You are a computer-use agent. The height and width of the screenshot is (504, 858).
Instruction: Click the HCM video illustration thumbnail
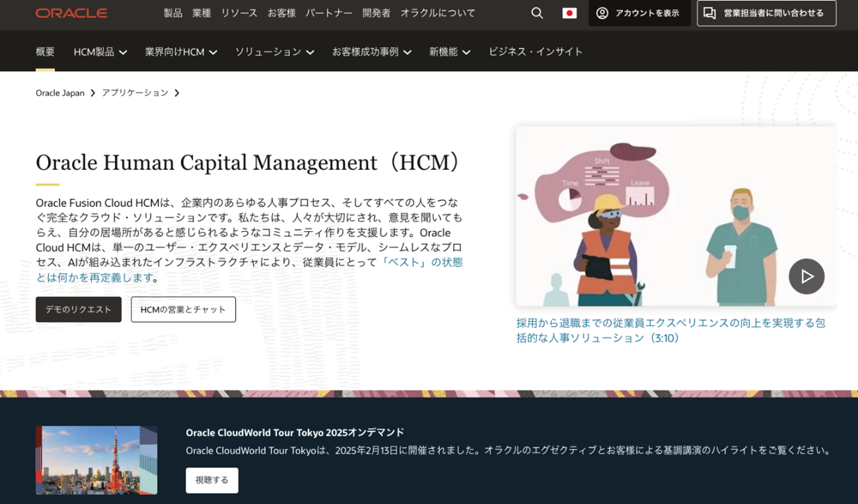click(x=676, y=216)
